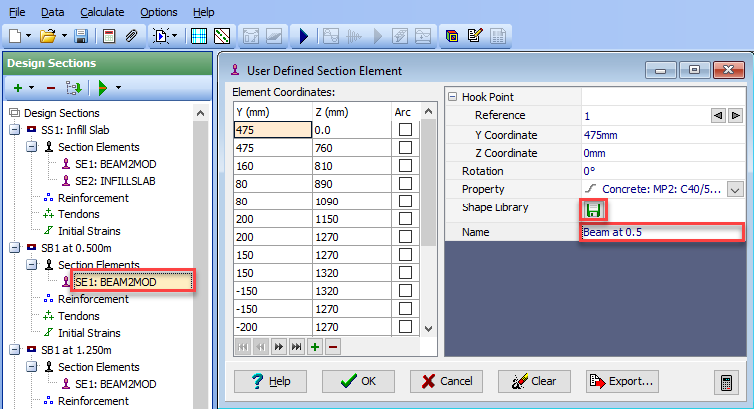Remove design section with red minus icon

(50, 88)
